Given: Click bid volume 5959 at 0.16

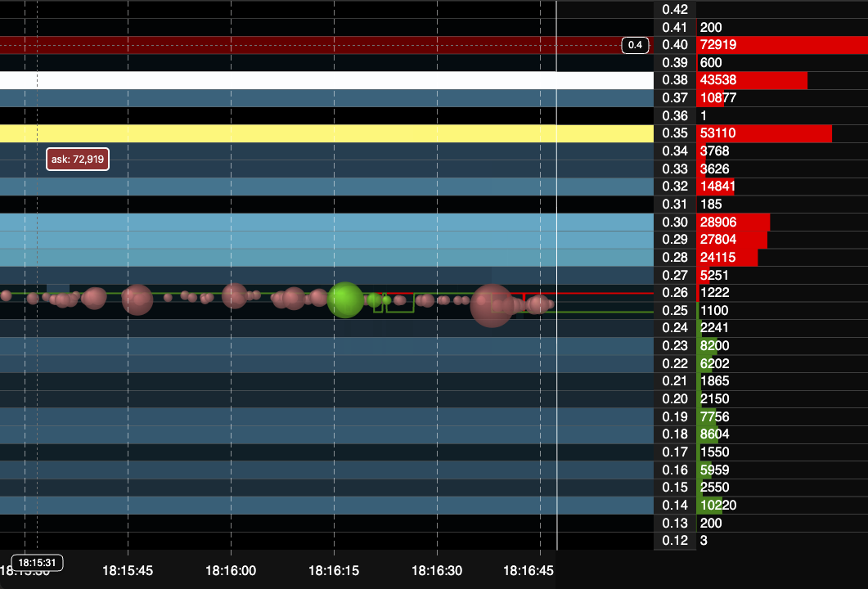Looking at the screenshot, I should [x=715, y=470].
